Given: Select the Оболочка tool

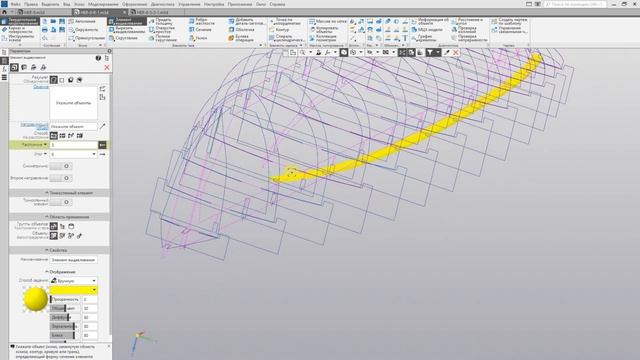Looking at the screenshot, I should click(241, 30).
